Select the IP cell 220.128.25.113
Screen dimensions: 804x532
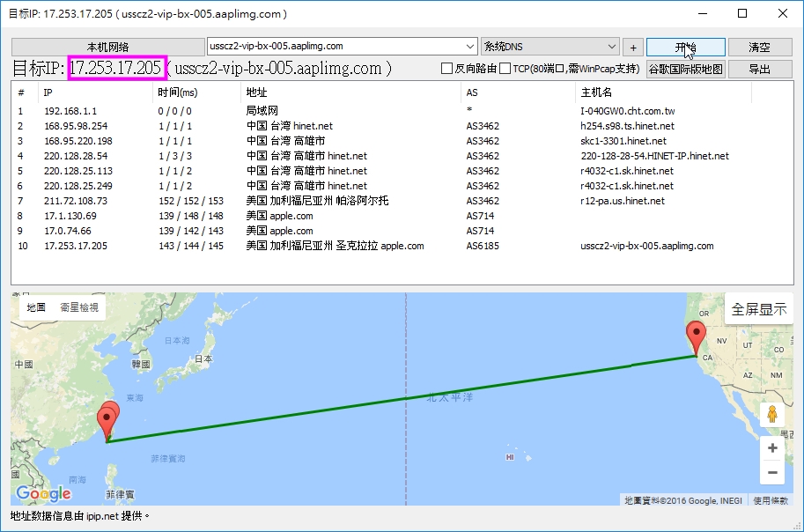pyautogui.click(x=78, y=171)
